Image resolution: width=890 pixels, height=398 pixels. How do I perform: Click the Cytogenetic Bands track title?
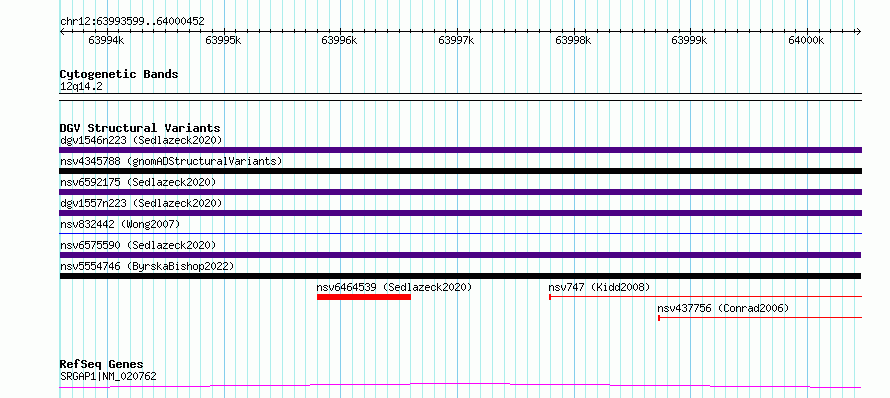pyautogui.click(x=119, y=74)
